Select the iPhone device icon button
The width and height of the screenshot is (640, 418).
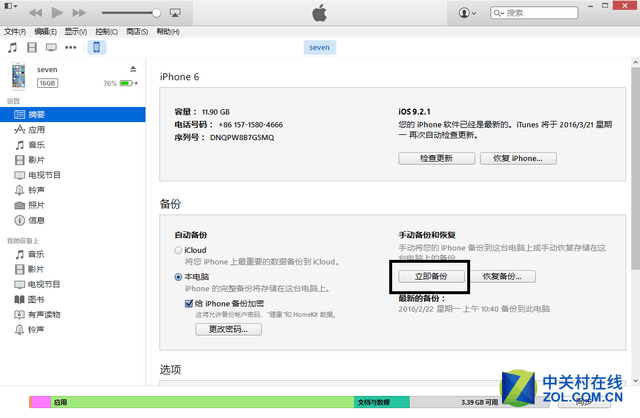(97, 47)
